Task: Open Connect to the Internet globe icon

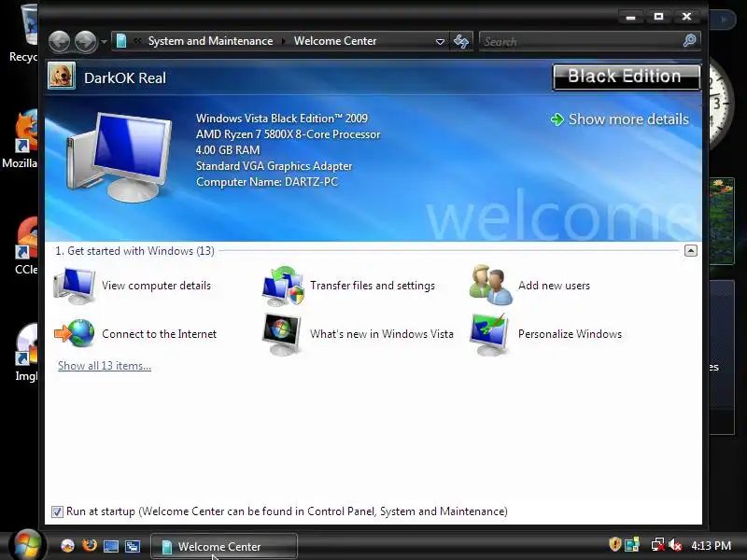Action: (x=75, y=333)
